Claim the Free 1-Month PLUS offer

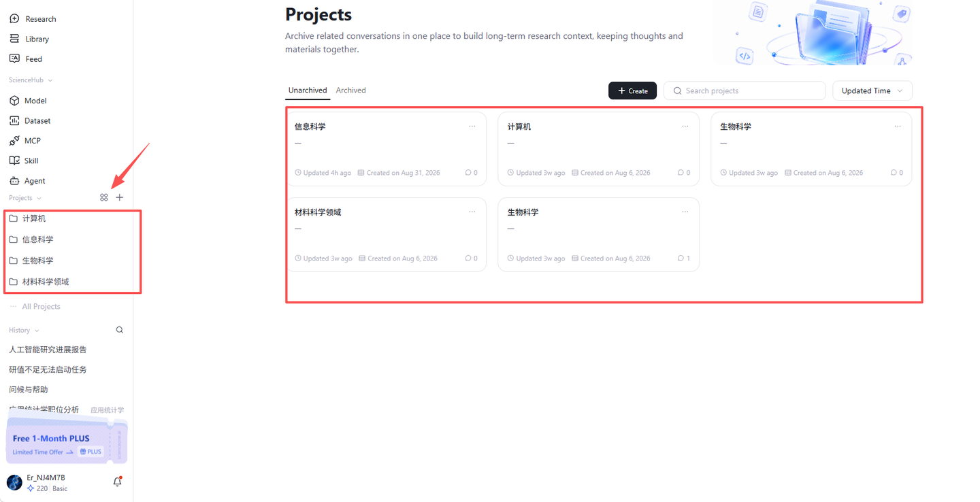pyautogui.click(x=67, y=440)
